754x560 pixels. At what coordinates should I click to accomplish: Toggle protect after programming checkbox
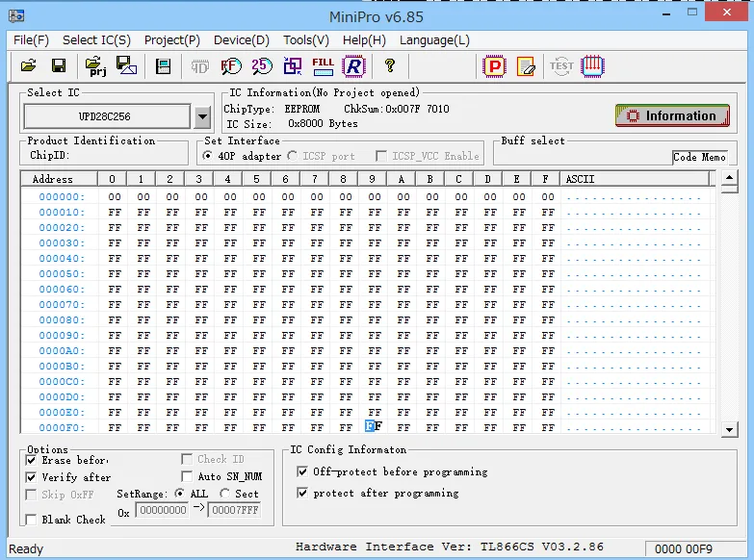302,493
